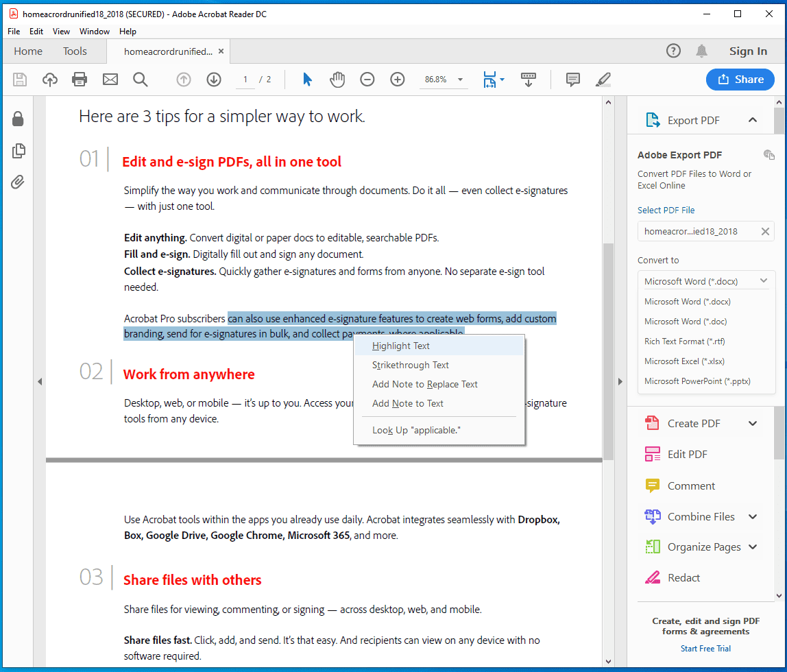
Task: Open attachments paperclip panel
Action: click(x=18, y=182)
